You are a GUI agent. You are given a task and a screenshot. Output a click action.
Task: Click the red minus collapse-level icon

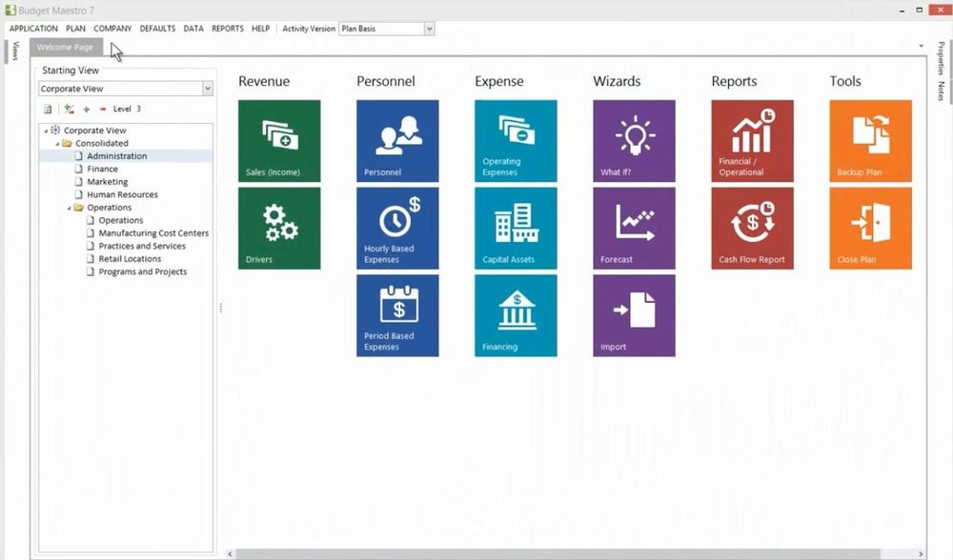pyautogui.click(x=103, y=110)
